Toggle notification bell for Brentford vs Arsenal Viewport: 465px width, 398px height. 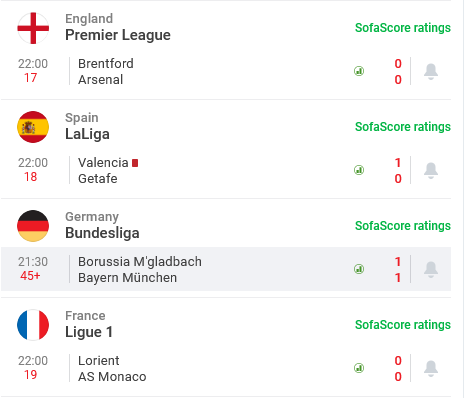point(431,71)
